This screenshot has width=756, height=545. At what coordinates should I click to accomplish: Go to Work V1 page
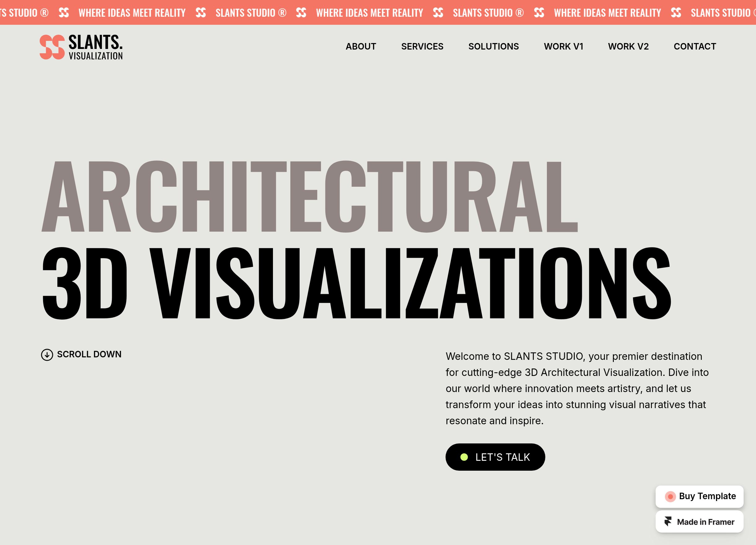pyautogui.click(x=563, y=46)
